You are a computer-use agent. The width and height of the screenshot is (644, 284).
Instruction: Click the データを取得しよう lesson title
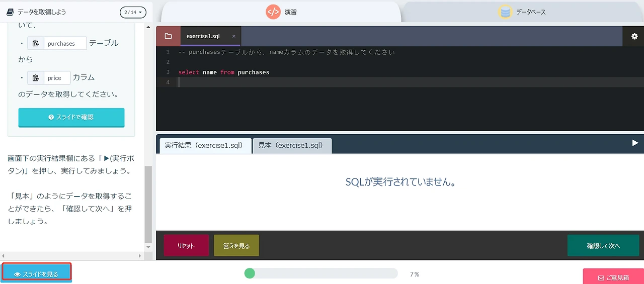[42, 12]
